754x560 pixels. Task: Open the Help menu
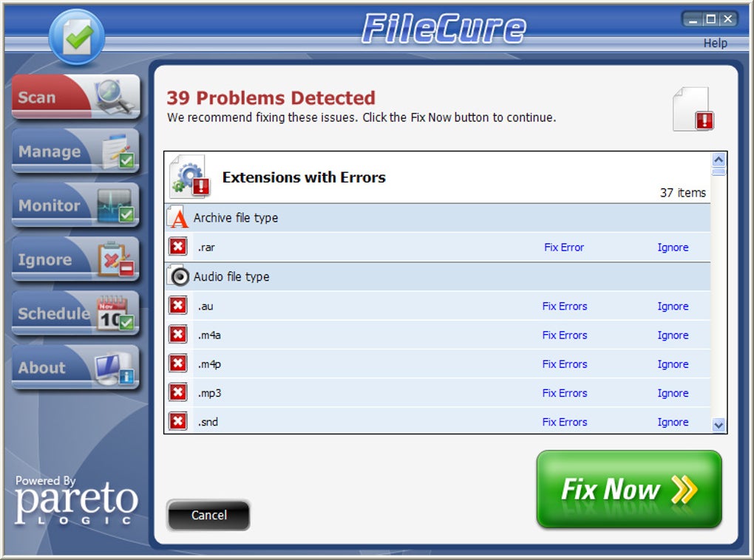pos(715,44)
